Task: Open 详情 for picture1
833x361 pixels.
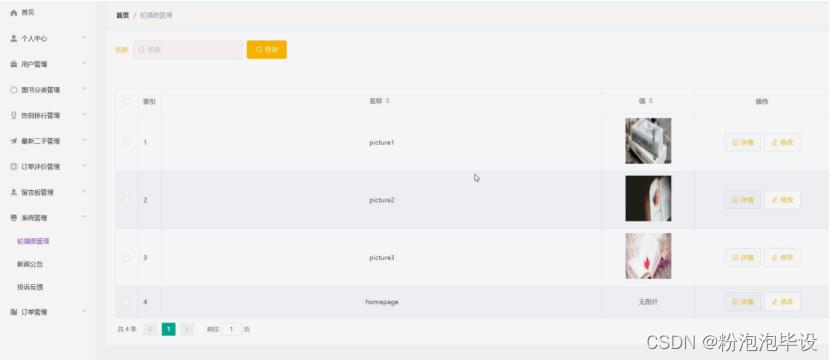Action: click(x=743, y=142)
